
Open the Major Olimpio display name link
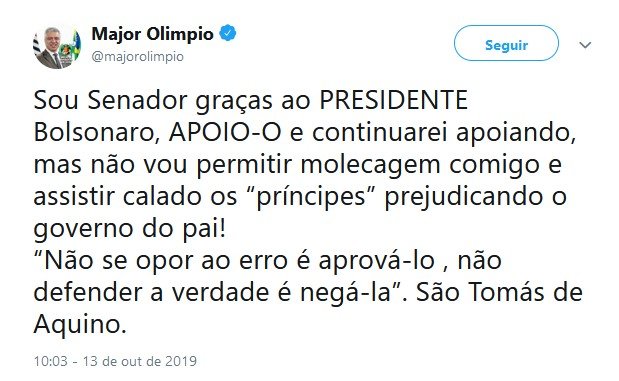coord(153,34)
